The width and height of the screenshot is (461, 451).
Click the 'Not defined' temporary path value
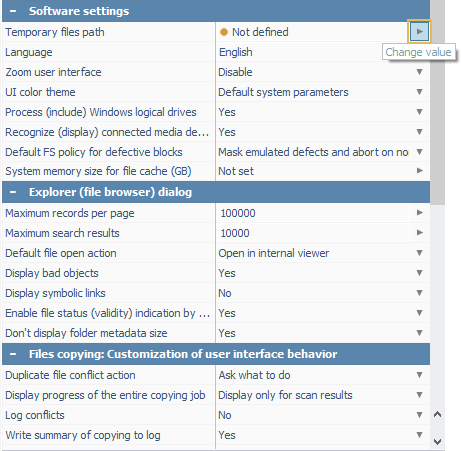[x=260, y=32]
